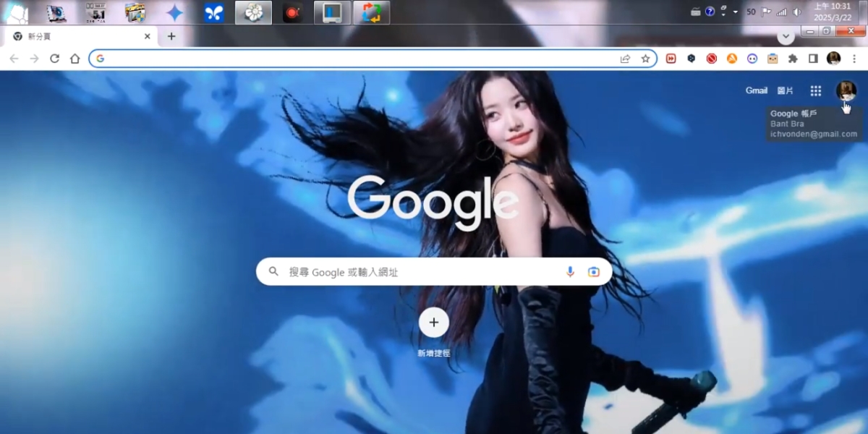Open the Gmail link

click(x=756, y=90)
